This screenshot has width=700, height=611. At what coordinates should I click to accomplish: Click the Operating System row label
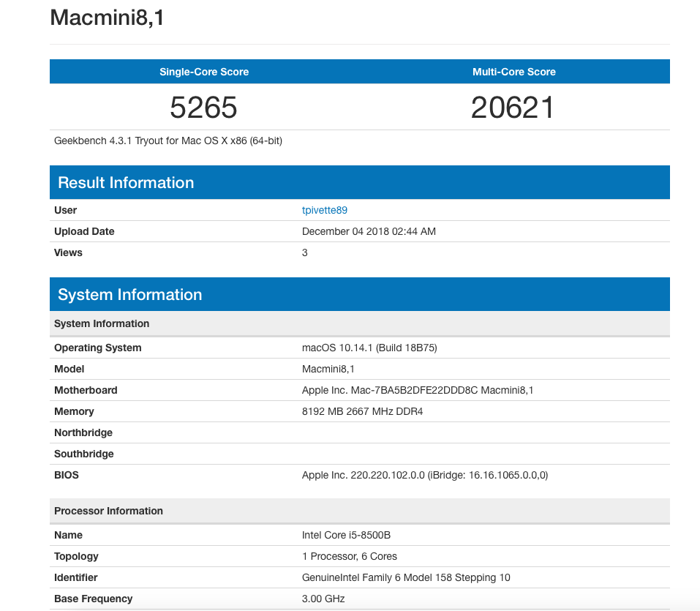coord(98,348)
